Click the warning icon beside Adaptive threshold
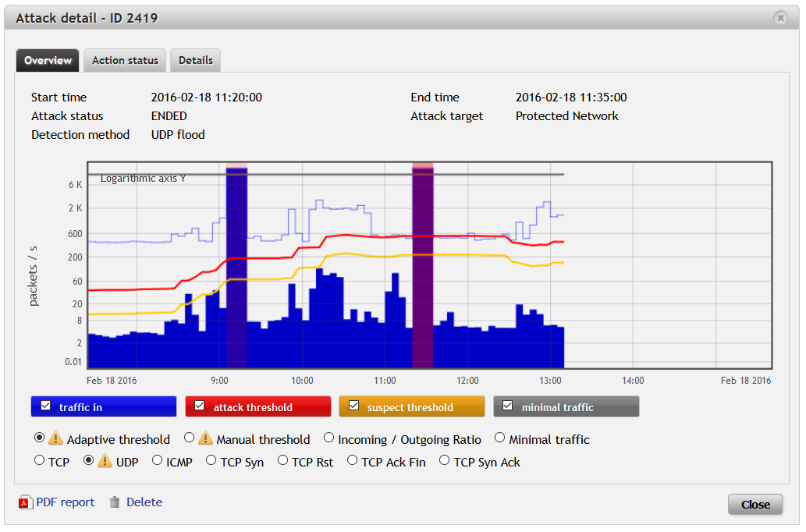The width and height of the screenshot is (806, 532). (x=55, y=438)
